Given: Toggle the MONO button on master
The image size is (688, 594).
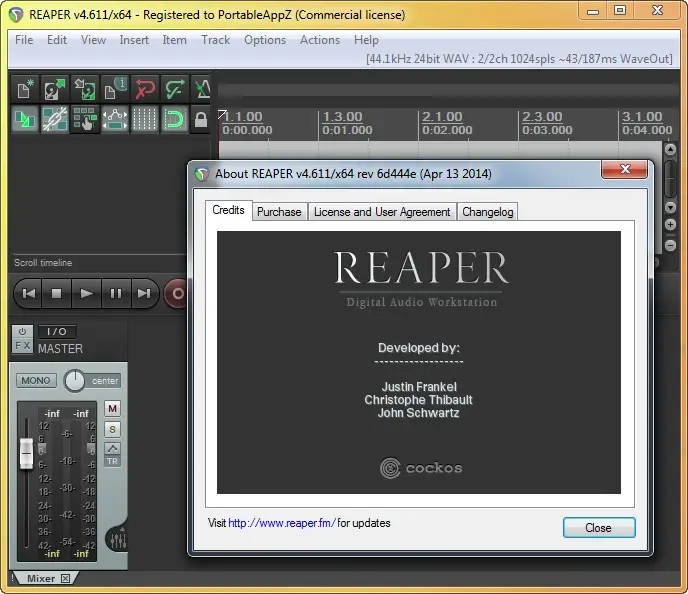Looking at the screenshot, I should tap(36, 380).
